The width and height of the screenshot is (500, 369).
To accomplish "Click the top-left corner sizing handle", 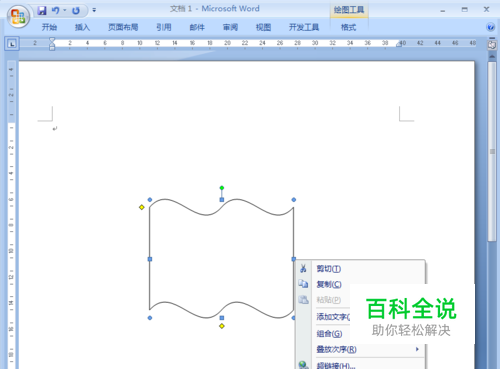I will pos(150,200).
